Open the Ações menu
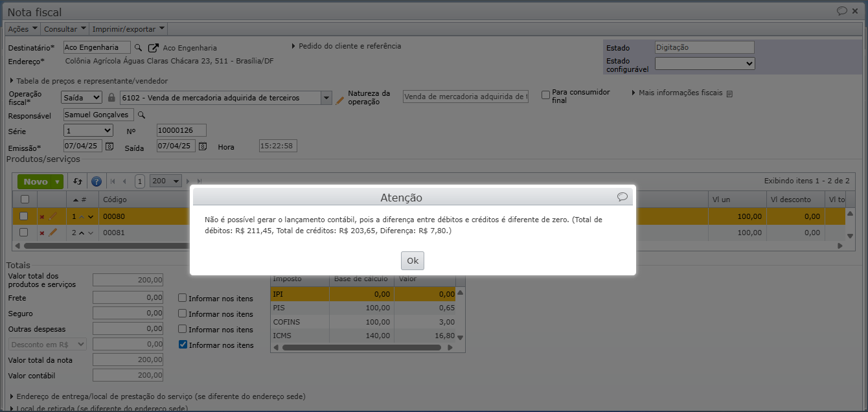The height and width of the screenshot is (412, 868). pos(23,29)
